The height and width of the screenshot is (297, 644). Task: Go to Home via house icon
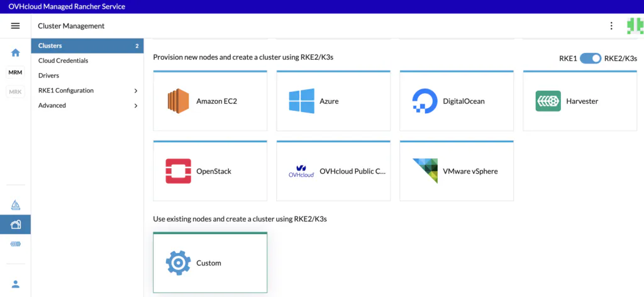pos(15,53)
